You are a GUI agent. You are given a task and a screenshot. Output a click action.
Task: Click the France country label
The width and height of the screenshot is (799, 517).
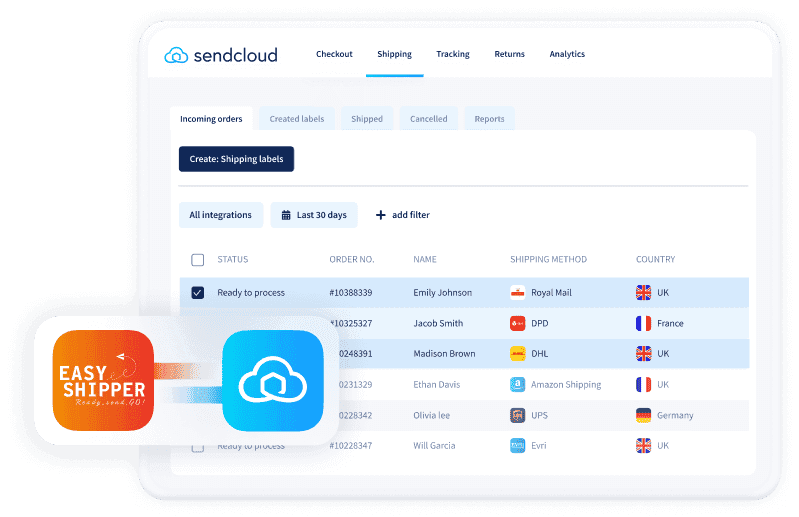click(x=670, y=323)
